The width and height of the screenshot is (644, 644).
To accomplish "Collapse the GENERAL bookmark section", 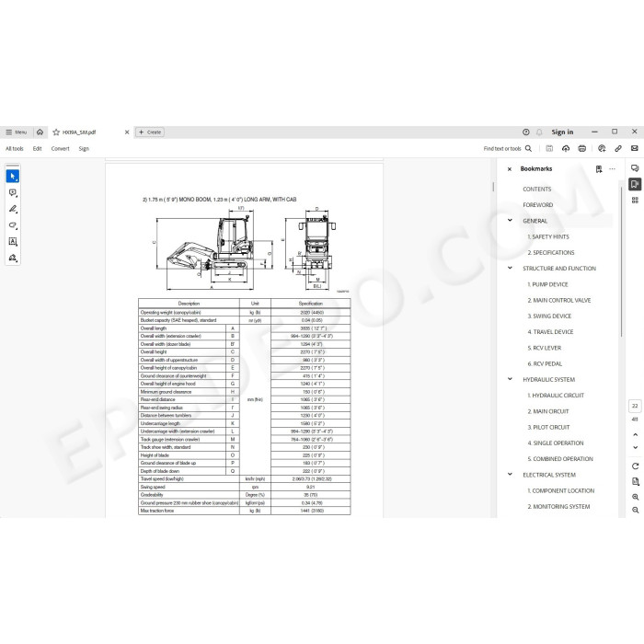I will point(510,221).
